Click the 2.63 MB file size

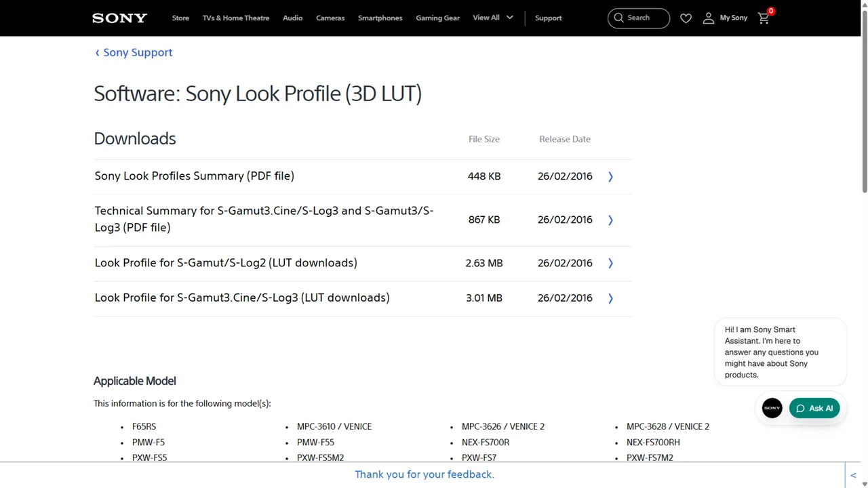(x=484, y=263)
